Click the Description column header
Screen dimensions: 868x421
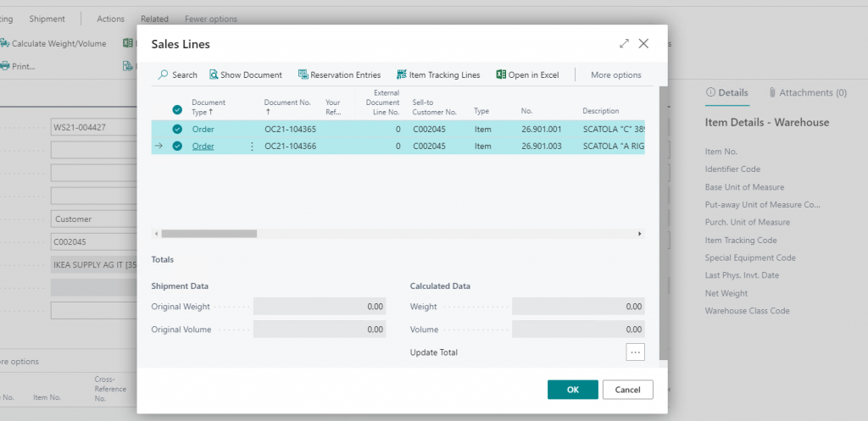[x=601, y=111]
